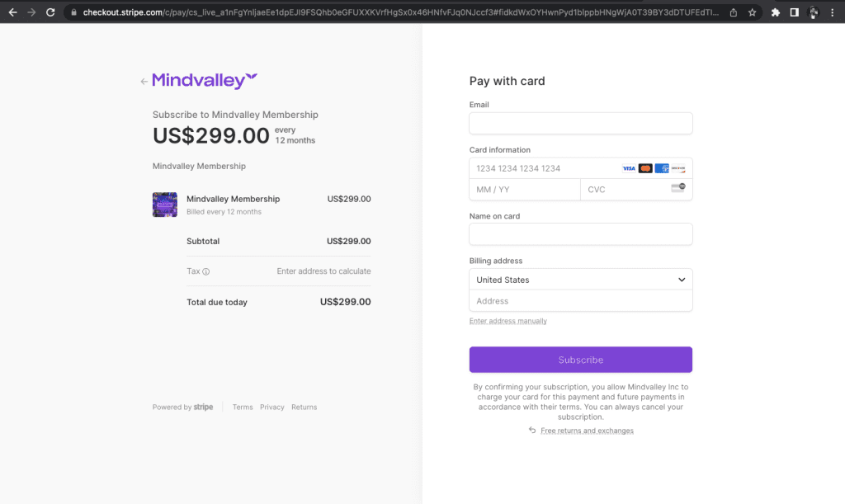Reload the checkout page
Viewport: 845px width, 504px height.
[x=50, y=12]
